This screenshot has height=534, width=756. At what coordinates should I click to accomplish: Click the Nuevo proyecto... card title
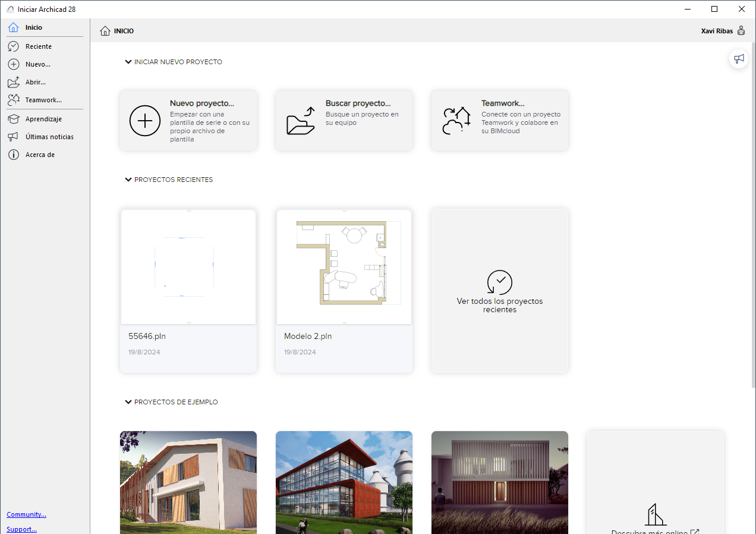point(201,103)
